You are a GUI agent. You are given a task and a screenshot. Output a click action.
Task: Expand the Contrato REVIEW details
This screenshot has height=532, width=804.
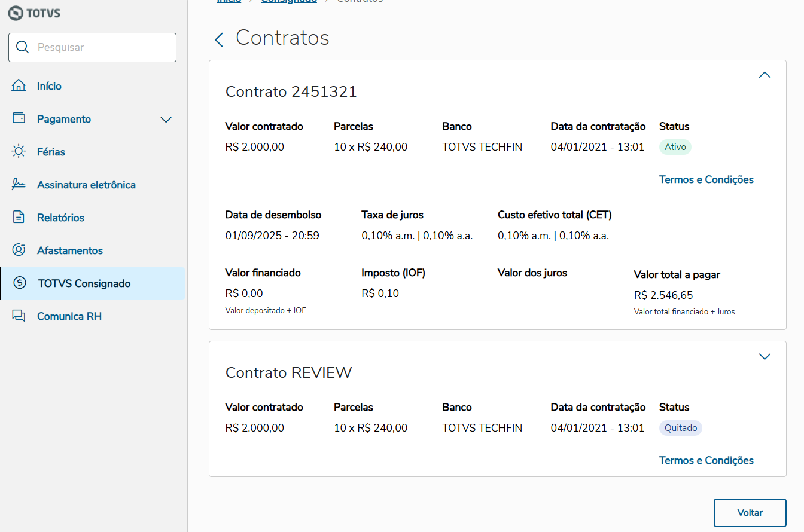[765, 357]
